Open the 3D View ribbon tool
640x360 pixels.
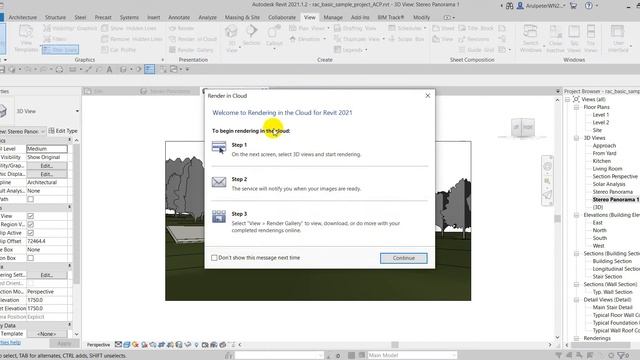[231, 38]
